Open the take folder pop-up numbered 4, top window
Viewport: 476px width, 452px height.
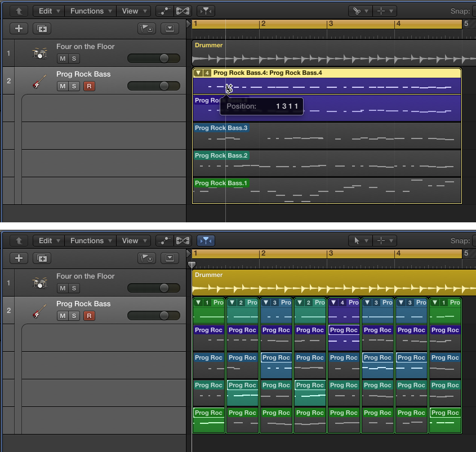(x=207, y=73)
